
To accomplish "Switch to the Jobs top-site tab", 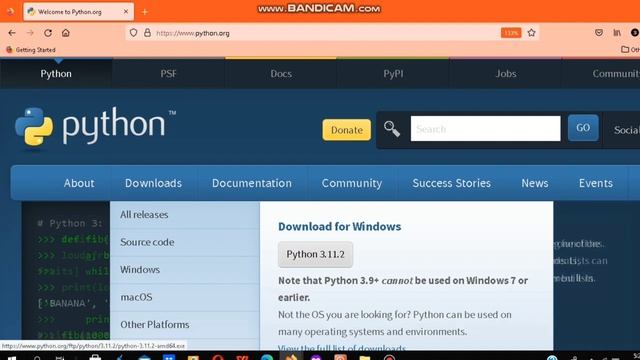I will click(506, 74).
